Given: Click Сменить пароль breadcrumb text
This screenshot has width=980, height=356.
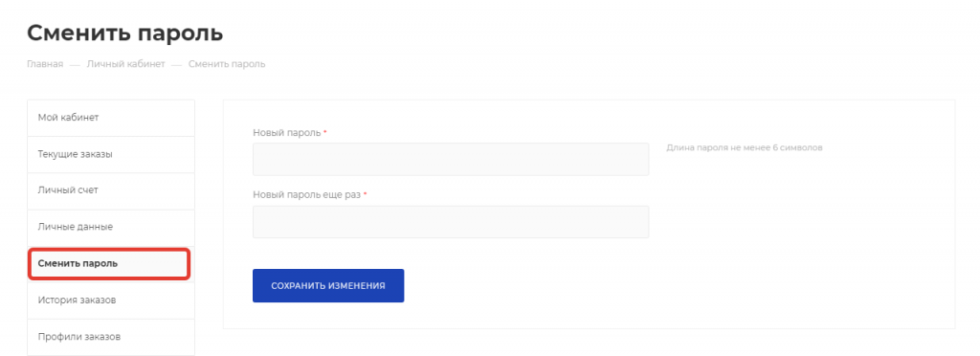Looking at the screenshot, I should click(227, 64).
